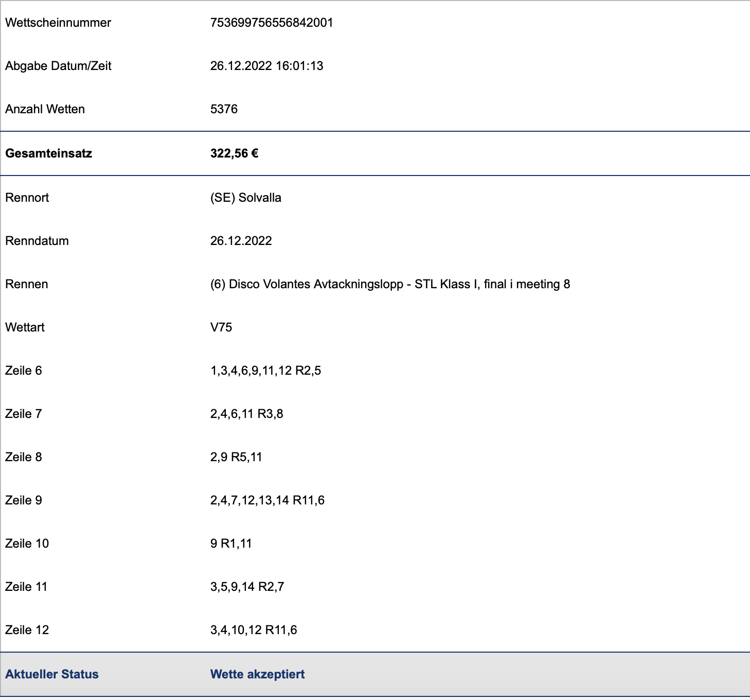Select the bet count 5376
The width and height of the screenshot is (750, 700).
224,109
